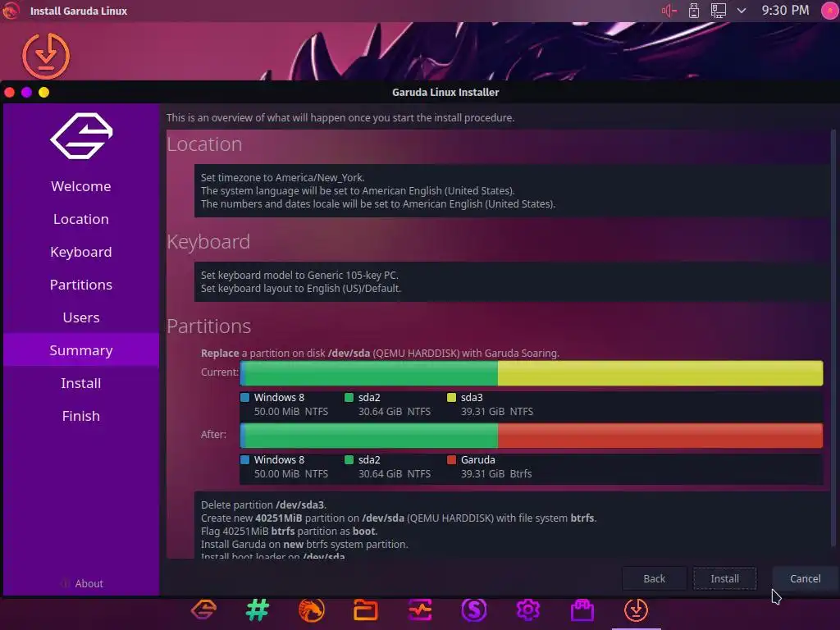Open the Install Garuda Linux desktop icon
The image size is (840, 630).
pyautogui.click(x=46, y=56)
